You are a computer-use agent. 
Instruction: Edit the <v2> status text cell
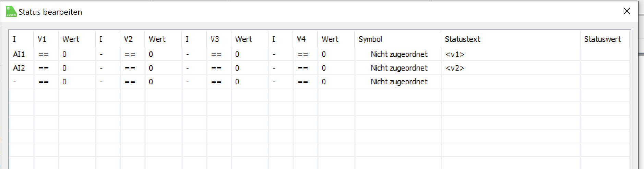(x=455, y=68)
